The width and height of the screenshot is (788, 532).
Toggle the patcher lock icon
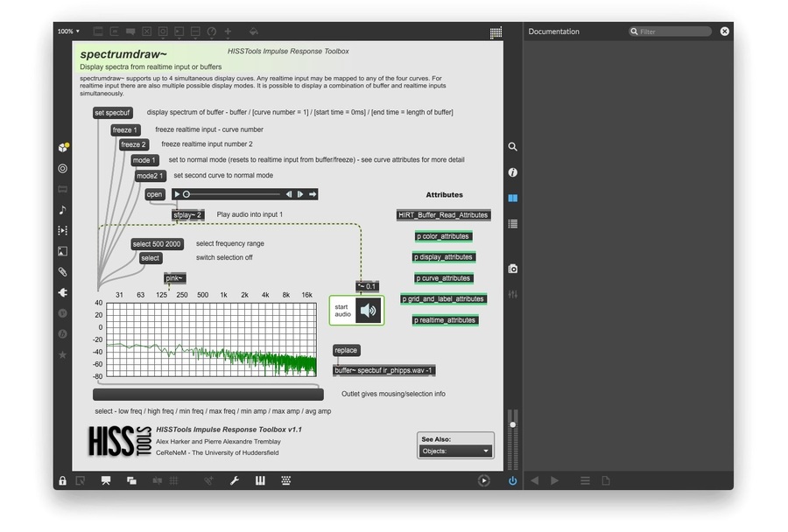coord(62,480)
